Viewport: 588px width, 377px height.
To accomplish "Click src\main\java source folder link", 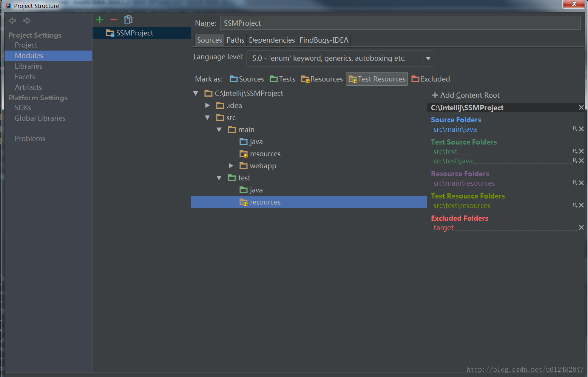I will (x=455, y=129).
